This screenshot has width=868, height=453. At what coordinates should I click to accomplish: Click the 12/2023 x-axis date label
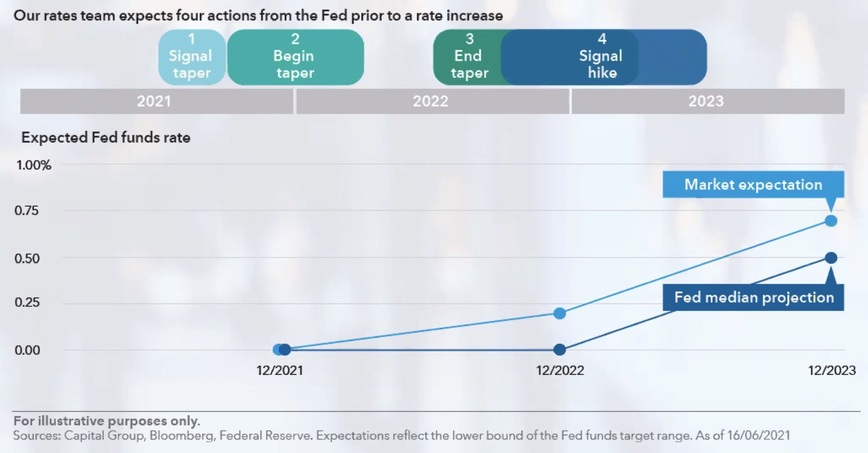[831, 370]
